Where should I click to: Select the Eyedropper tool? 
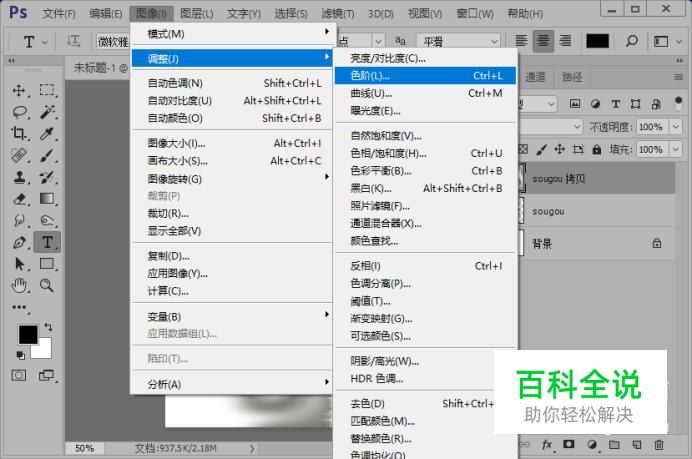(46, 133)
